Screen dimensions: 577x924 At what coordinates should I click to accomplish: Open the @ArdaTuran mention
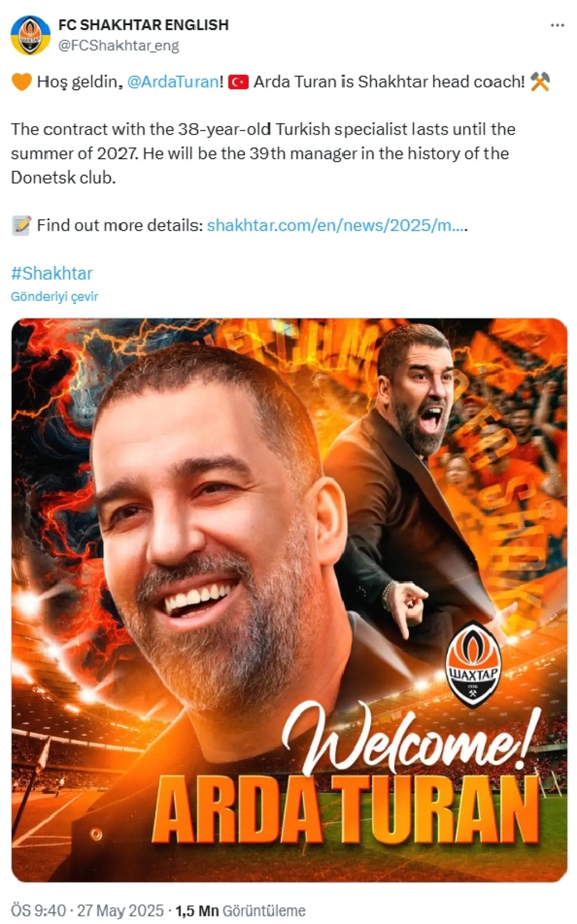point(173,82)
